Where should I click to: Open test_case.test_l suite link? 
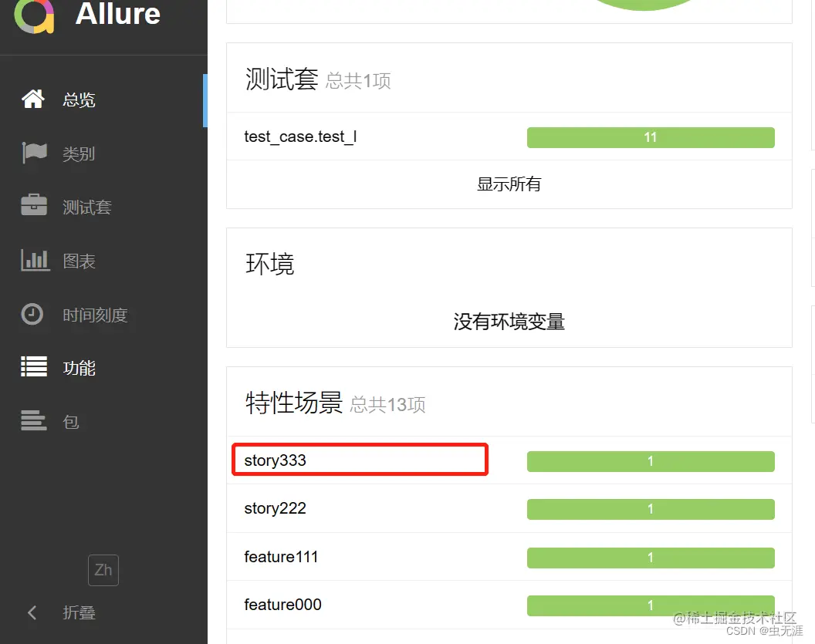300,137
